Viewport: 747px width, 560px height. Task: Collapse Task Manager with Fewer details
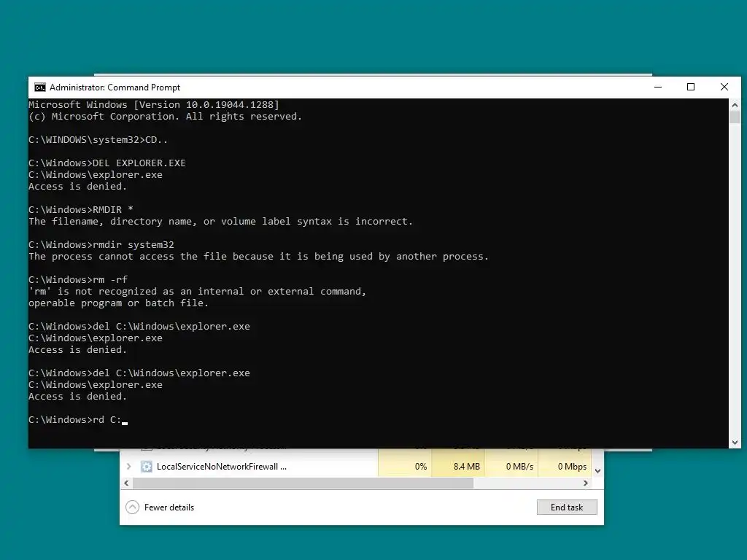pos(160,507)
